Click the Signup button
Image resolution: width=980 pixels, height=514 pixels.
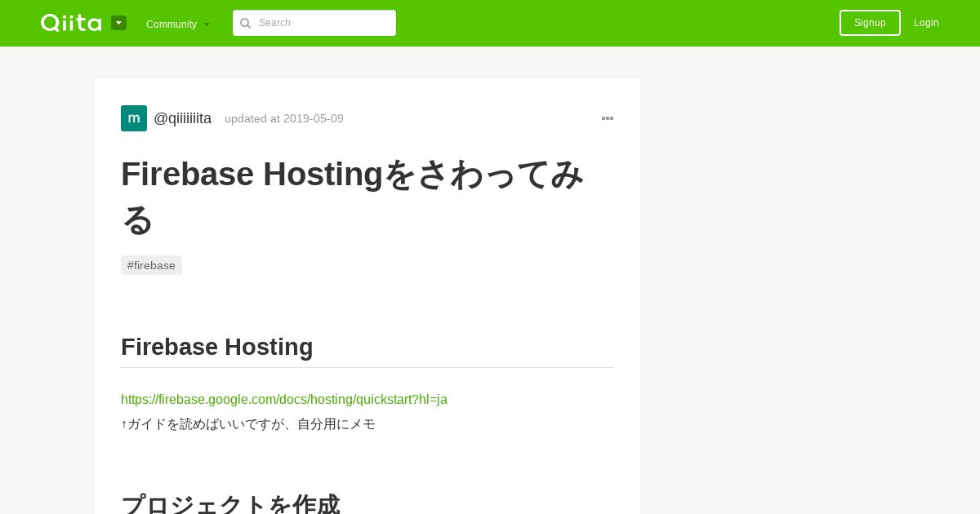click(x=870, y=23)
